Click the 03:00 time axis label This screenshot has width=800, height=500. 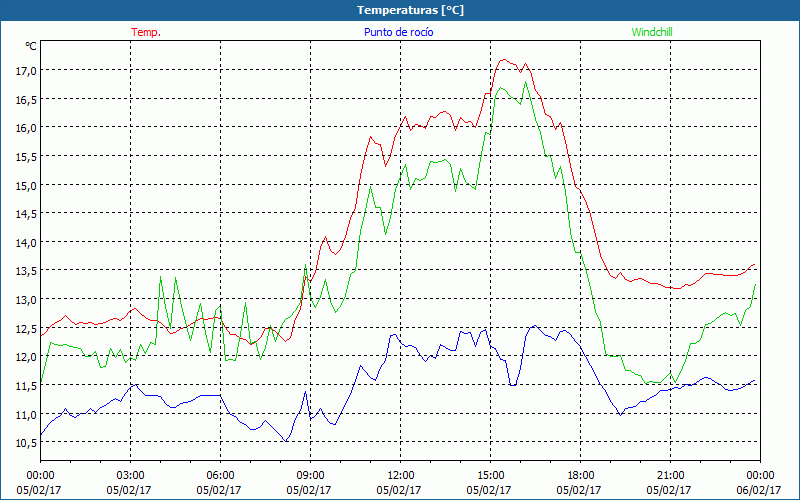point(130,476)
